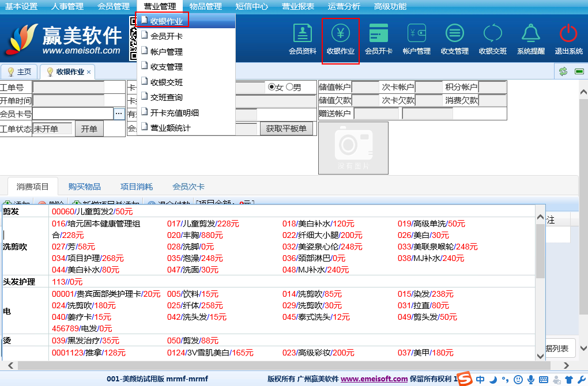Click the 收支管理 toolbar icon
This screenshot has width=588, height=386.
tap(454, 39)
